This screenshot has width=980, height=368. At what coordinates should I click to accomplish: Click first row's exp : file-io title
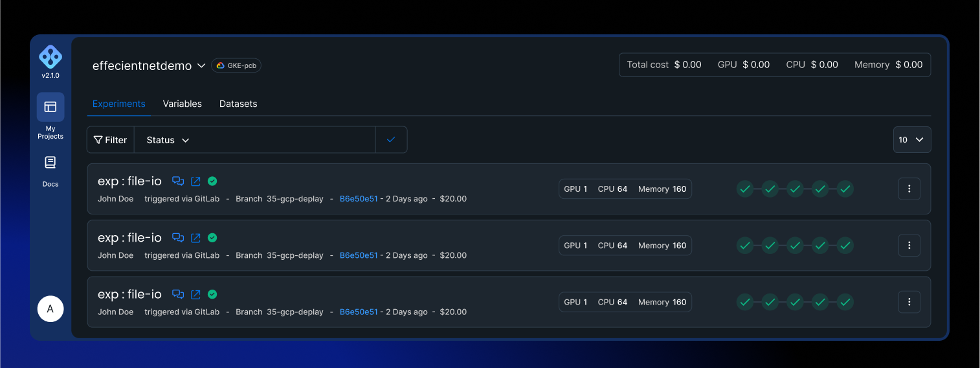click(x=129, y=181)
